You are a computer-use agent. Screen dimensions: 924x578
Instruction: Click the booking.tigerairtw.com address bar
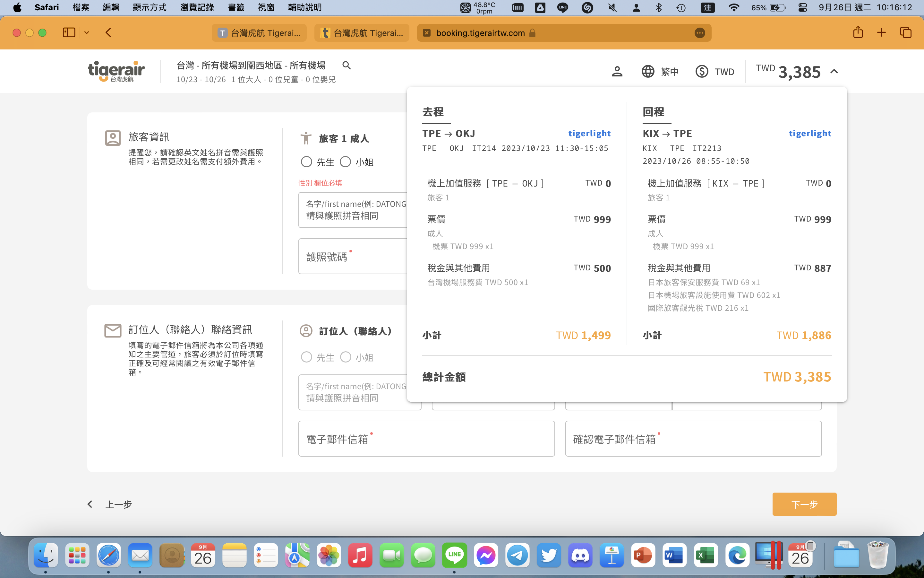click(564, 33)
